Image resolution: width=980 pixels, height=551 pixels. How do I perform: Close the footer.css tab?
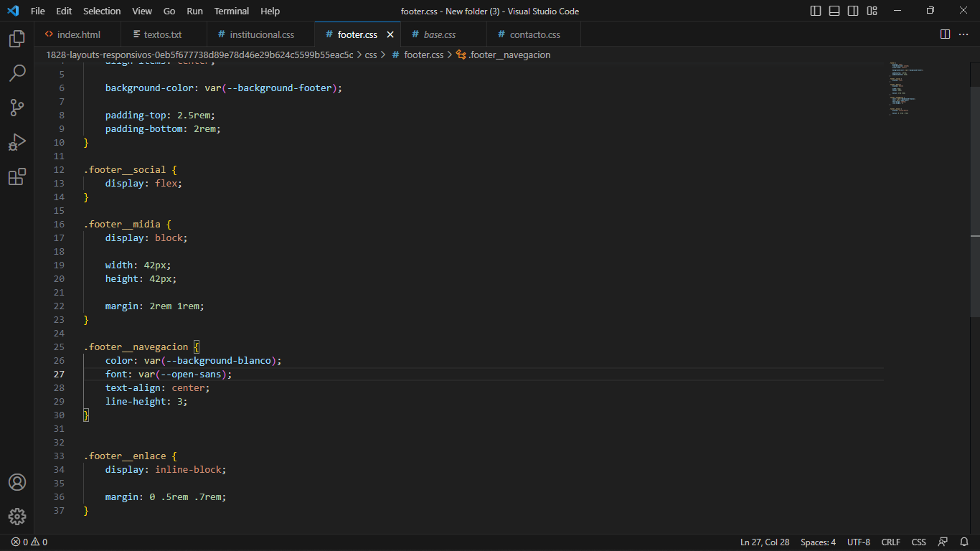[x=390, y=34]
